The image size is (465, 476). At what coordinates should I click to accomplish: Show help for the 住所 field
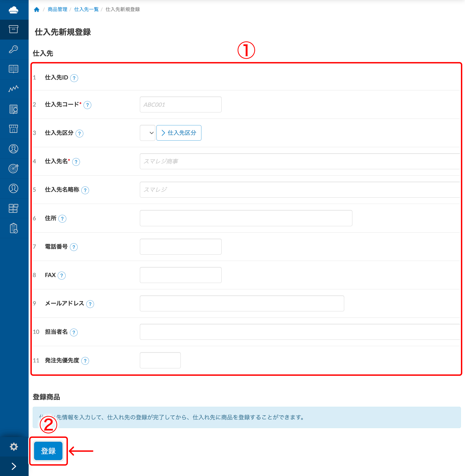pos(63,219)
